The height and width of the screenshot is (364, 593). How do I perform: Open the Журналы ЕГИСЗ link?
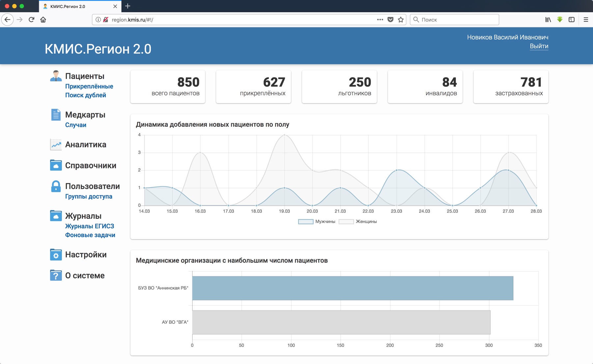click(90, 226)
